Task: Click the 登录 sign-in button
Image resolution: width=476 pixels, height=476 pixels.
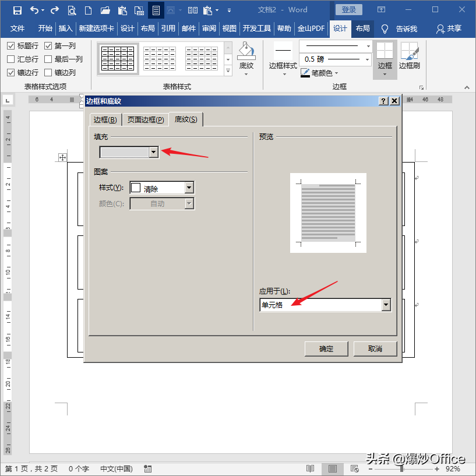Action: click(x=349, y=10)
